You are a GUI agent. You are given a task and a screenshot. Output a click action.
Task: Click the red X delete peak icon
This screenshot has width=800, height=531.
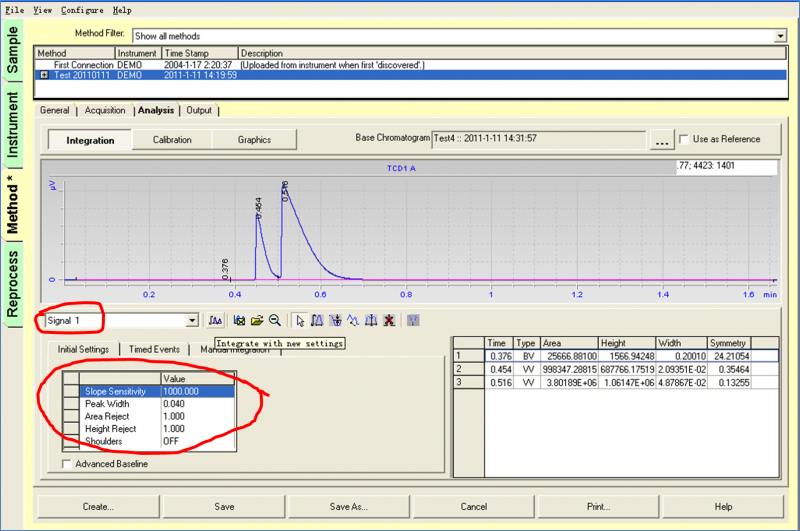coord(388,320)
